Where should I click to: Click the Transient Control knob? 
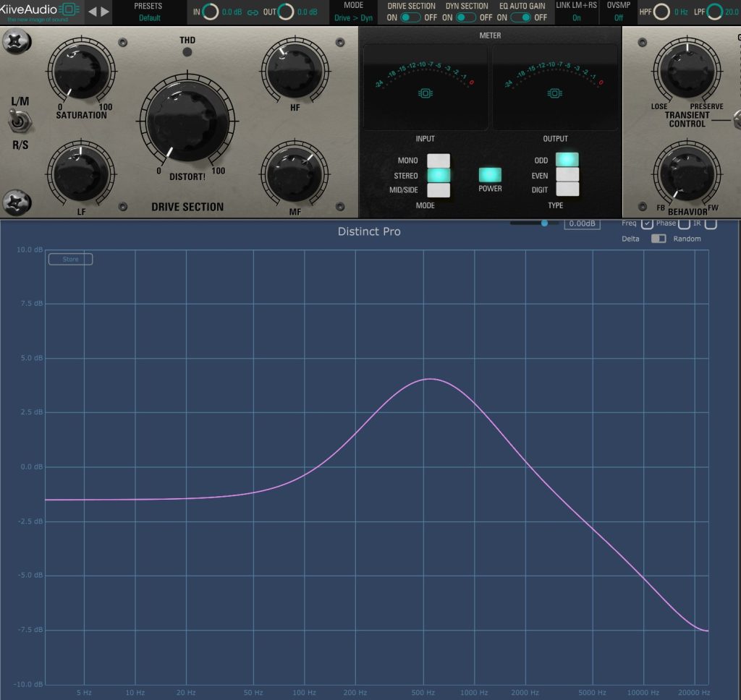click(686, 70)
